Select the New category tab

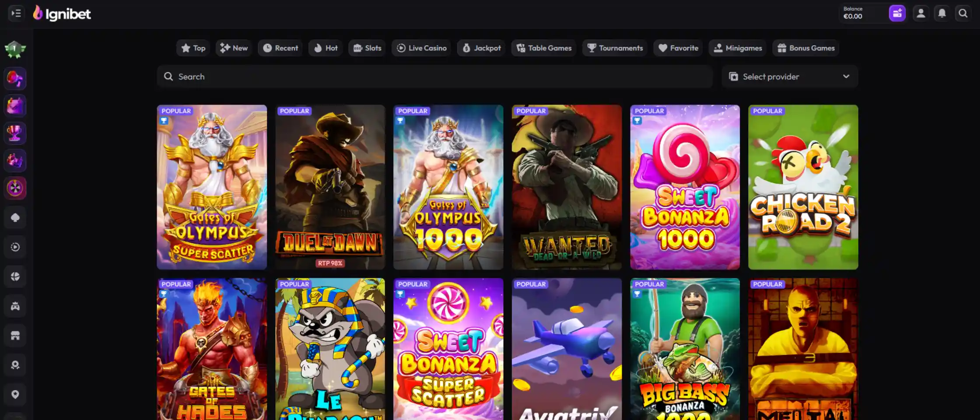click(234, 48)
